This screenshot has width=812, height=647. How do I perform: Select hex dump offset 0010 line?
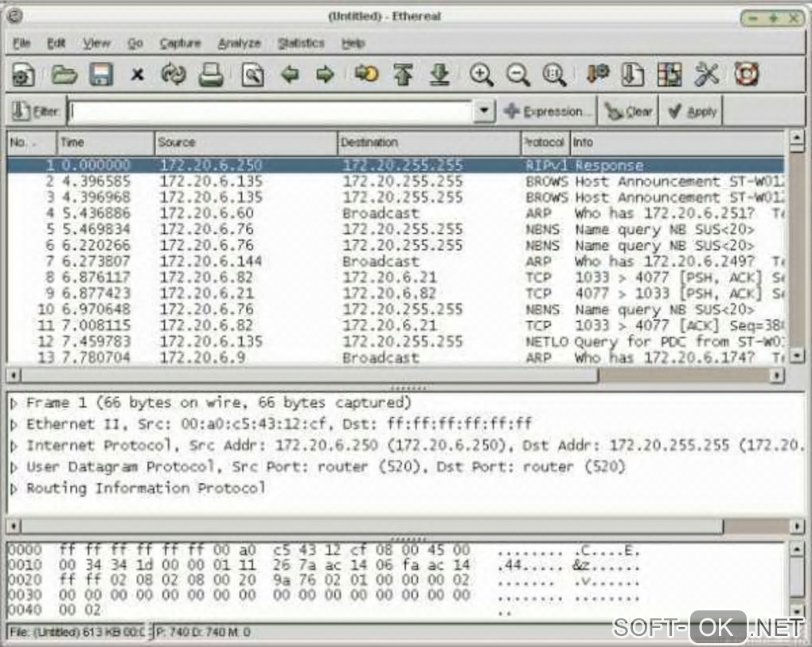click(x=324, y=565)
